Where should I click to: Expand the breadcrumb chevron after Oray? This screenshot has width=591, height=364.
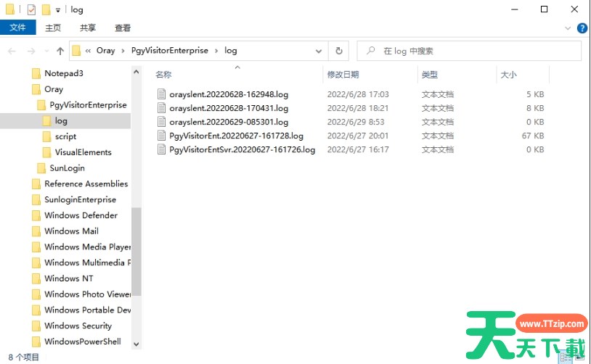(123, 51)
